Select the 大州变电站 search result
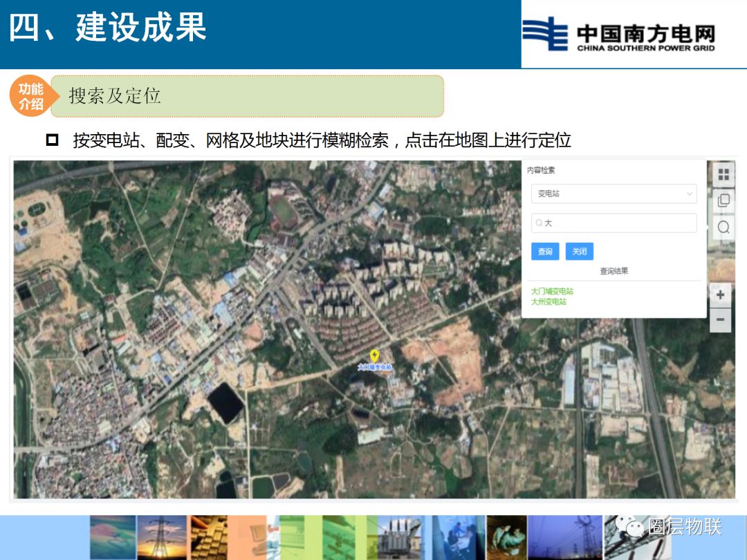Viewport: 747px width, 560px height. click(x=548, y=302)
